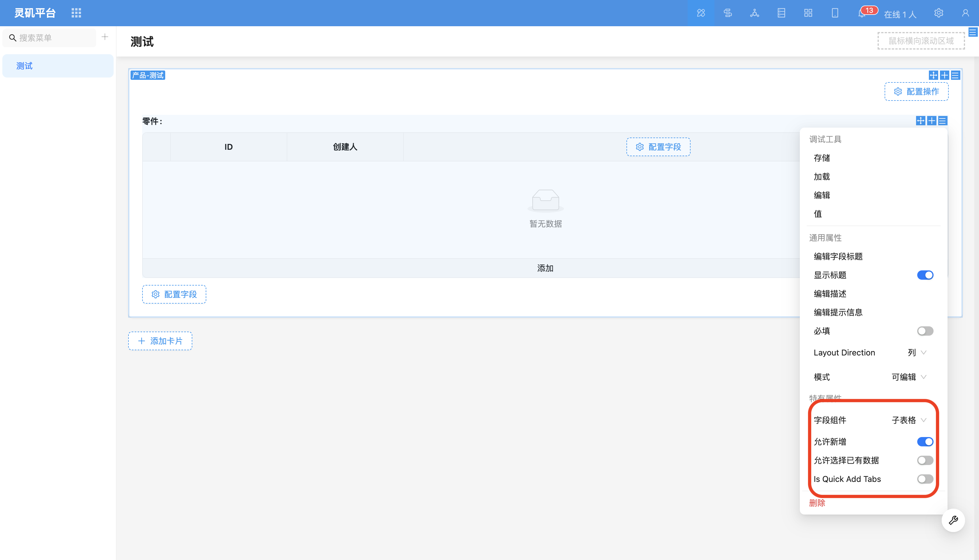Toggle 允许新增 switch

pyautogui.click(x=925, y=441)
